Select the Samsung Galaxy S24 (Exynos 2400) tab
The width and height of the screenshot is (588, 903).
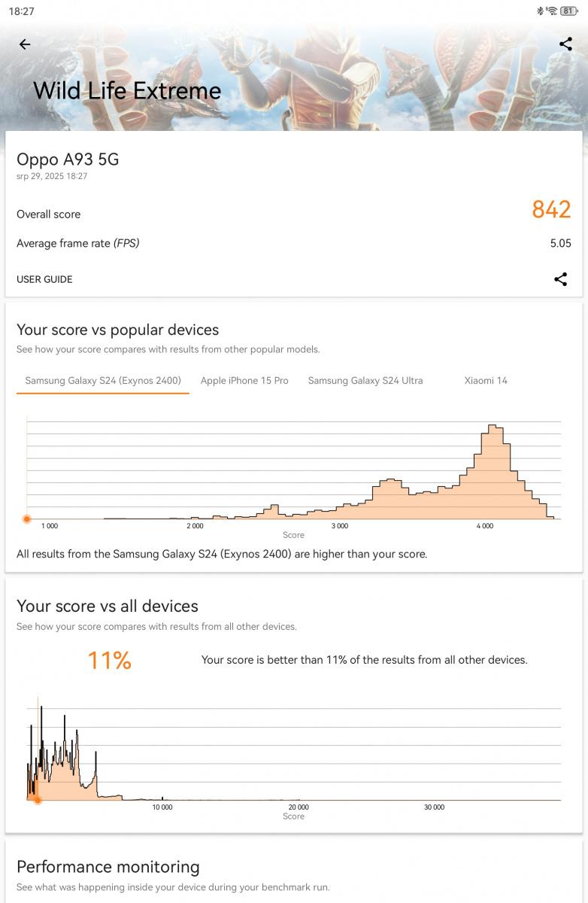[103, 381]
